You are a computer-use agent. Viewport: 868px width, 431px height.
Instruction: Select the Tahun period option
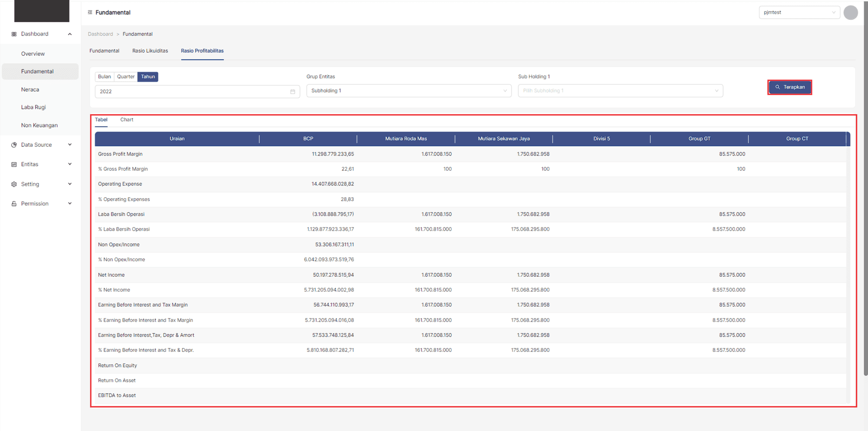pos(148,77)
